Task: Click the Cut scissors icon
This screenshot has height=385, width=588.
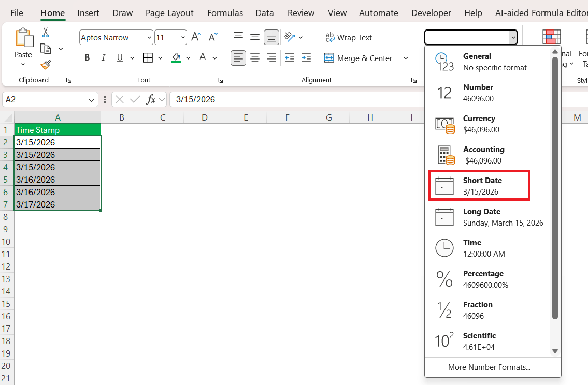Action: tap(46, 33)
